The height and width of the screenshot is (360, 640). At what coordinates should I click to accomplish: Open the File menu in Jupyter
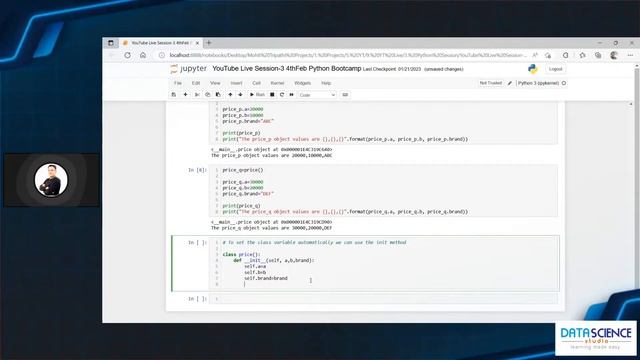(x=178, y=83)
